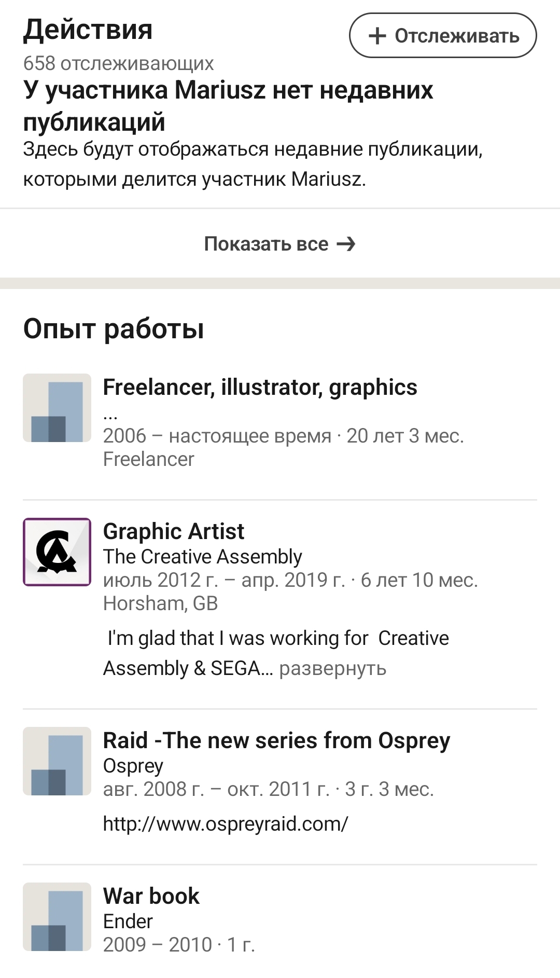Tap the Действия section heading

88,29
